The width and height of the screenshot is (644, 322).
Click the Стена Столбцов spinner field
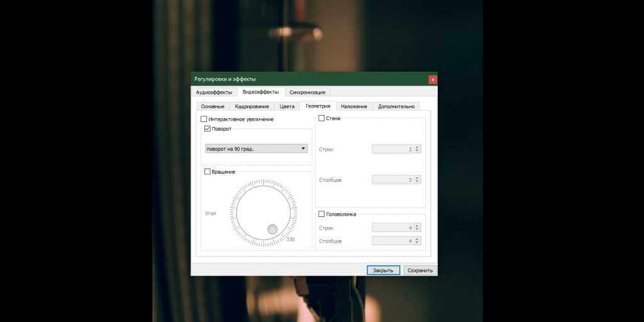[x=393, y=180]
